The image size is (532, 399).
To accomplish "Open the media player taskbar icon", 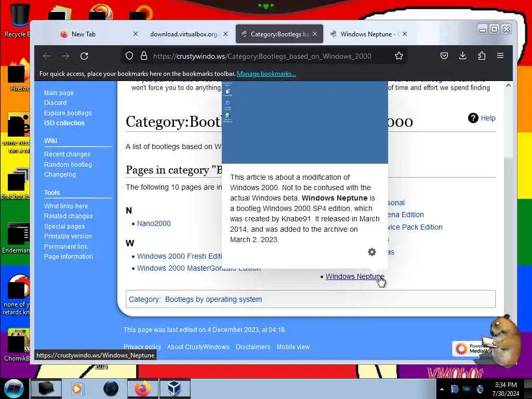I will coord(77,389).
